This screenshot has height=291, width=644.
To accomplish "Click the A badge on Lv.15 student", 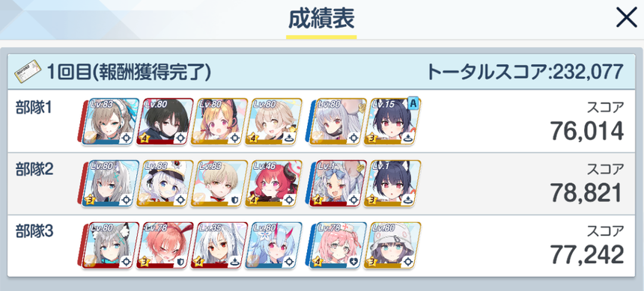I will [413, 103].
